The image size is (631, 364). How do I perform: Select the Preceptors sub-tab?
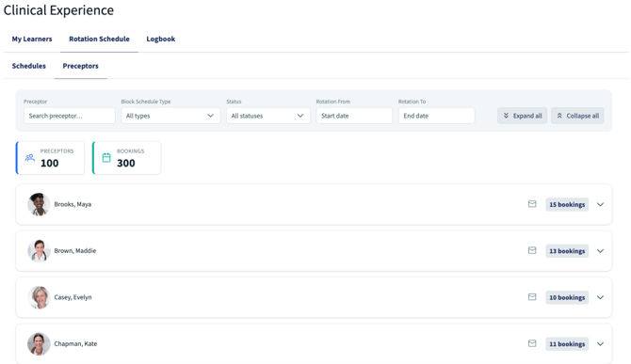tap(80, 66)
